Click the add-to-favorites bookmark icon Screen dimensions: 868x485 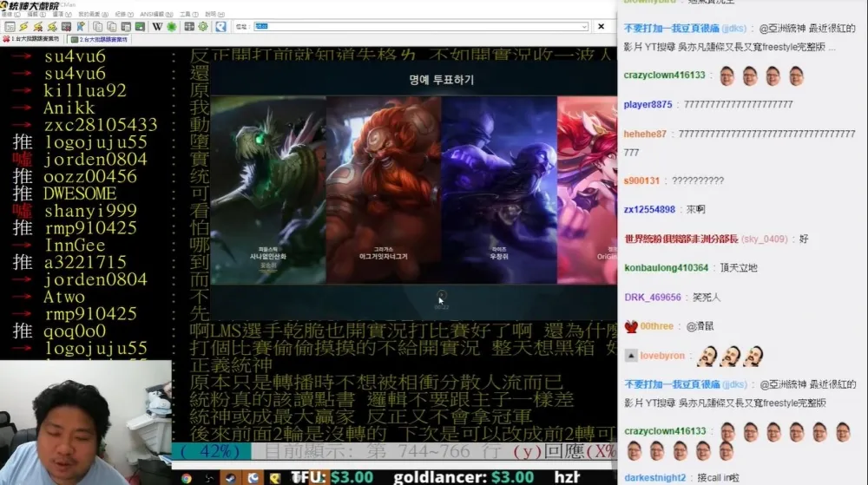tap(81, 27)
